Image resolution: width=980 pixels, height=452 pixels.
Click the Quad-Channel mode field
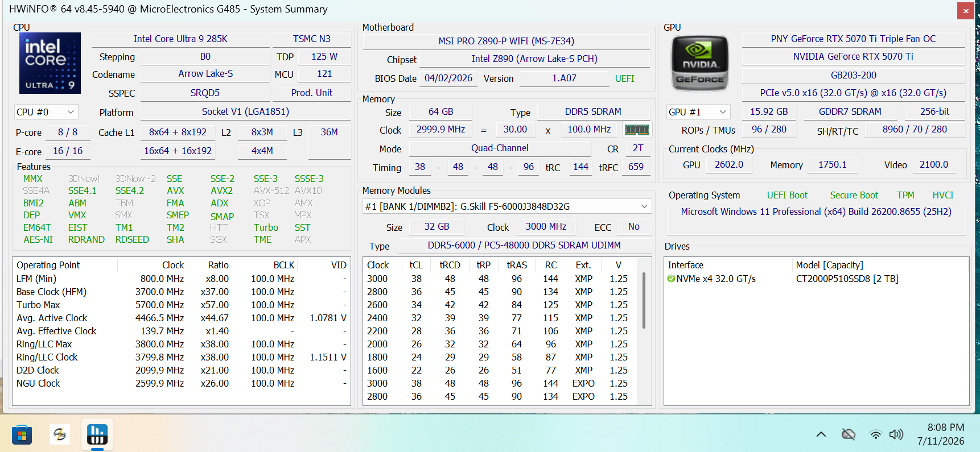(500, 148)
